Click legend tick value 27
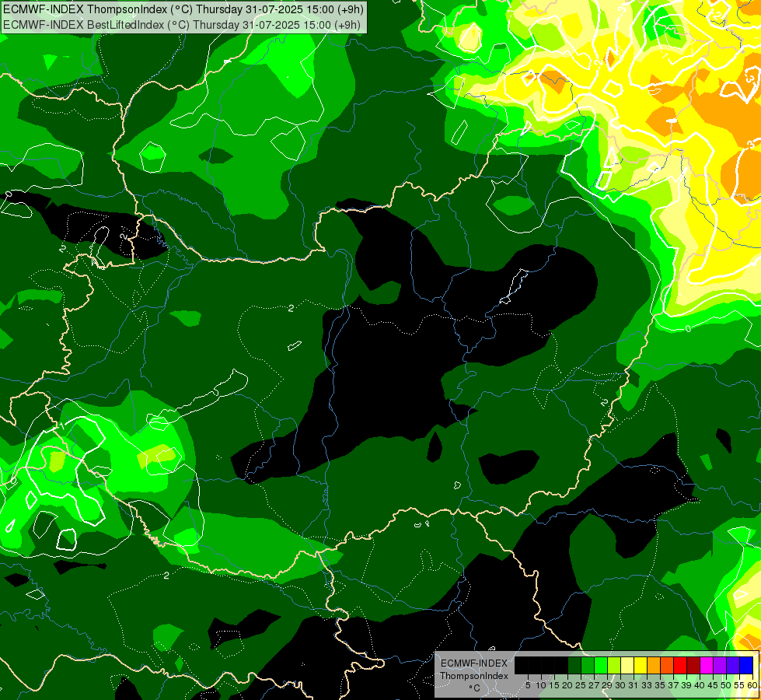 pos(594,685)
